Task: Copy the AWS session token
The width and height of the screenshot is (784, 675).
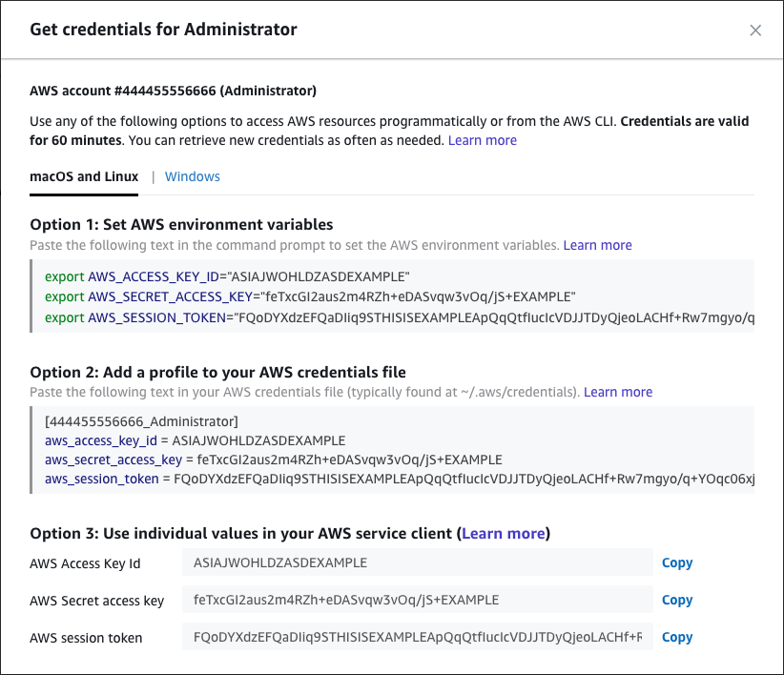Action: [x=676, y=637]
